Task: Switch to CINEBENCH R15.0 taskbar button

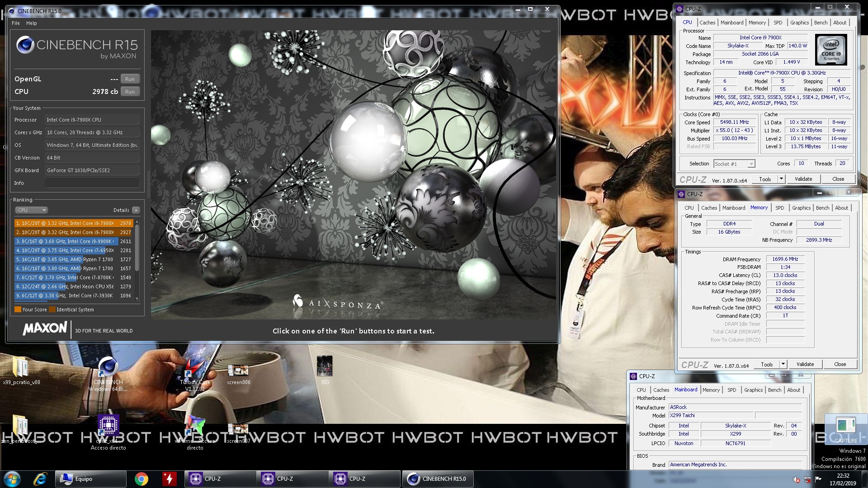Action: [438, 479]
